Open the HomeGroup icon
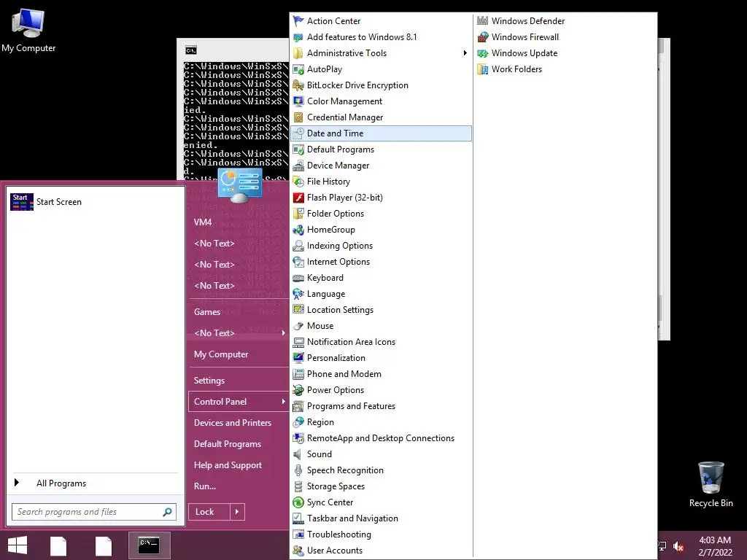 click(298, 230)
